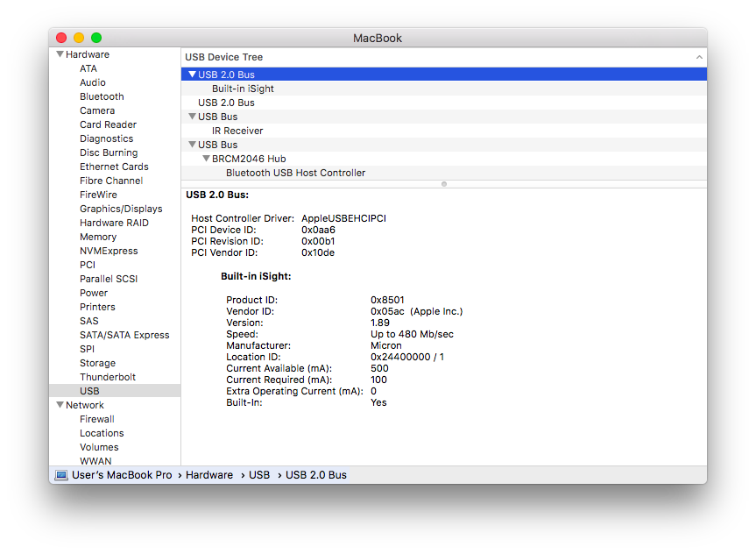Screen dimensions: 756x554
Task: Collapse the USB Bus above BRCM2046 Hub
Action: click(x=193, y=145)
